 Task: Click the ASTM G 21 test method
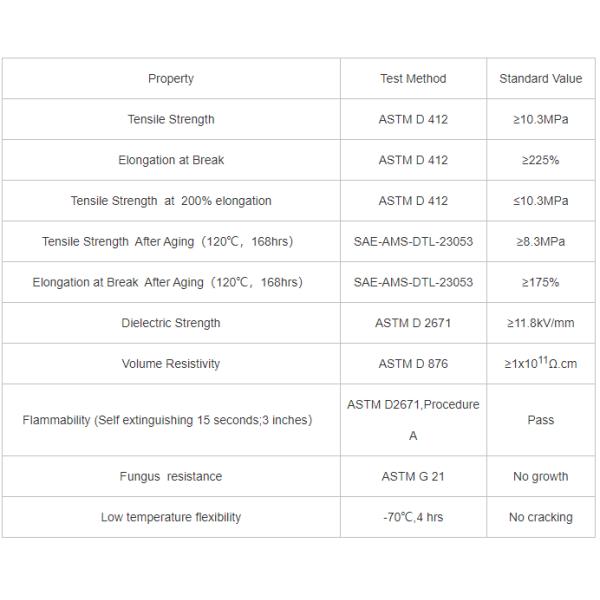[413, 477]
